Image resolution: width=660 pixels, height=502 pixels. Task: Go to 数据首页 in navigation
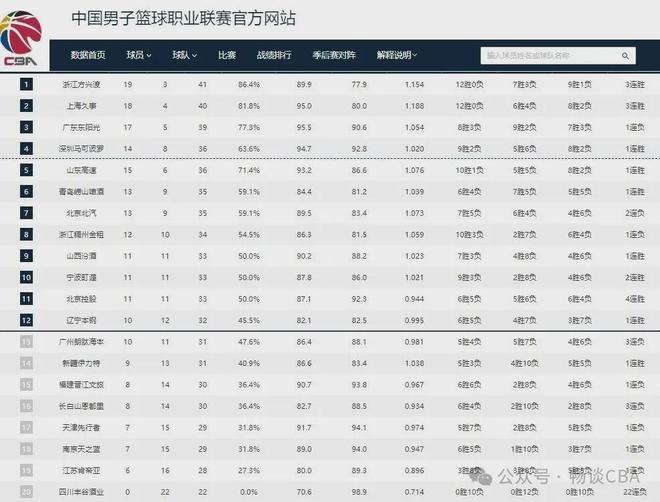click(x=88, y=55)
